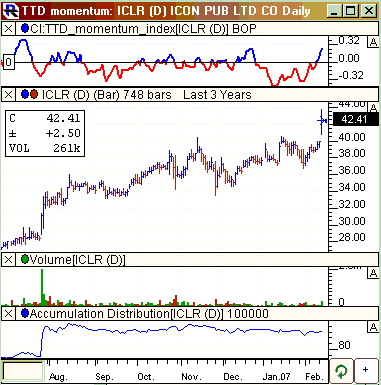The height and width of the screenshot is (385, 381).
Task: Close the Accumulation Distribution pane
Action: click(8, 314)
